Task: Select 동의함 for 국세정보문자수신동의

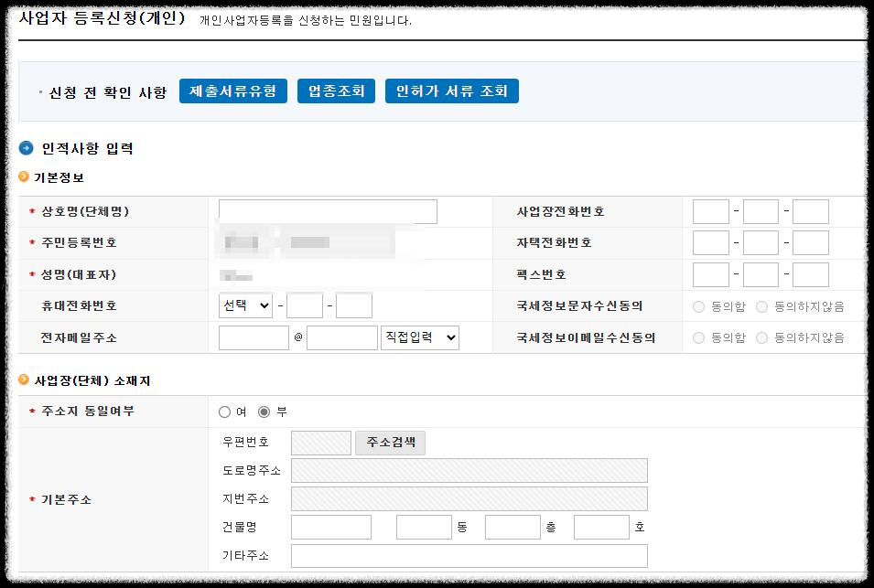Action: (698, 307)
